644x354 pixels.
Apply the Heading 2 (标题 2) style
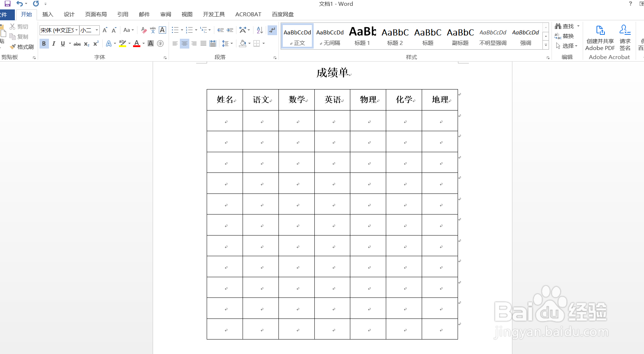395,36
